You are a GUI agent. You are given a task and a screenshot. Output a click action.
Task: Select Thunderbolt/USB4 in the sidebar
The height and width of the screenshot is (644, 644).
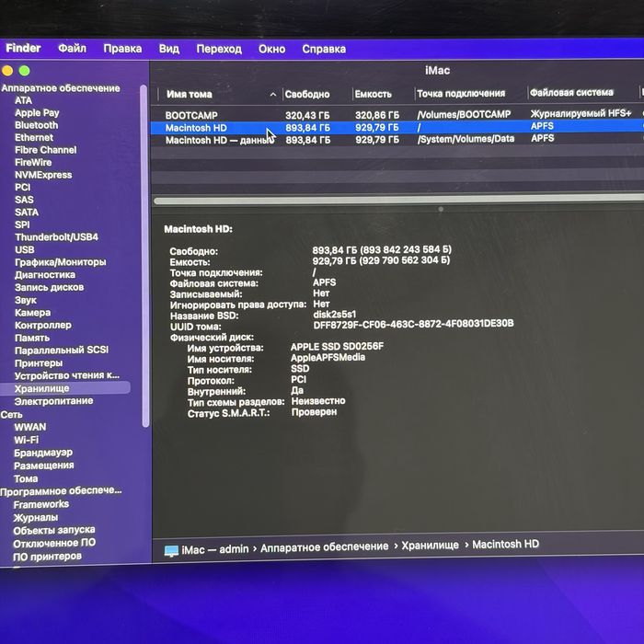click(x=57, y=237)
